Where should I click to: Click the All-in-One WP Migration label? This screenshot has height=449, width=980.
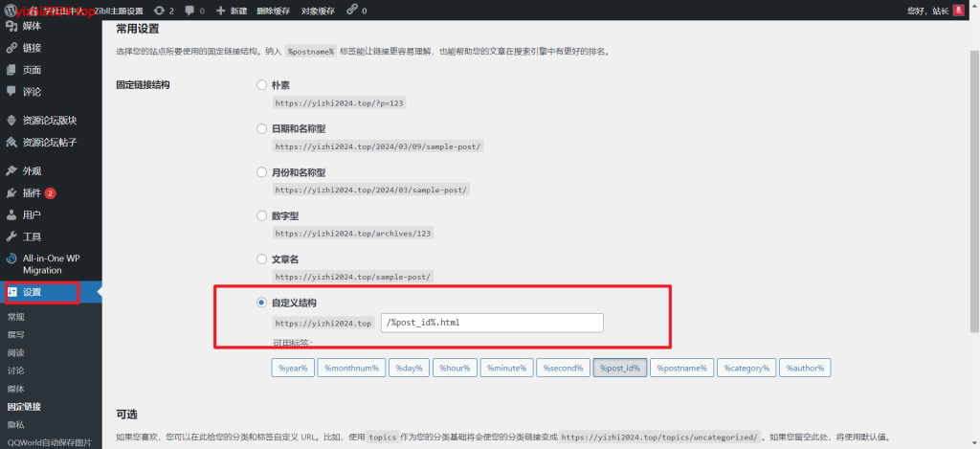(52, 264)
